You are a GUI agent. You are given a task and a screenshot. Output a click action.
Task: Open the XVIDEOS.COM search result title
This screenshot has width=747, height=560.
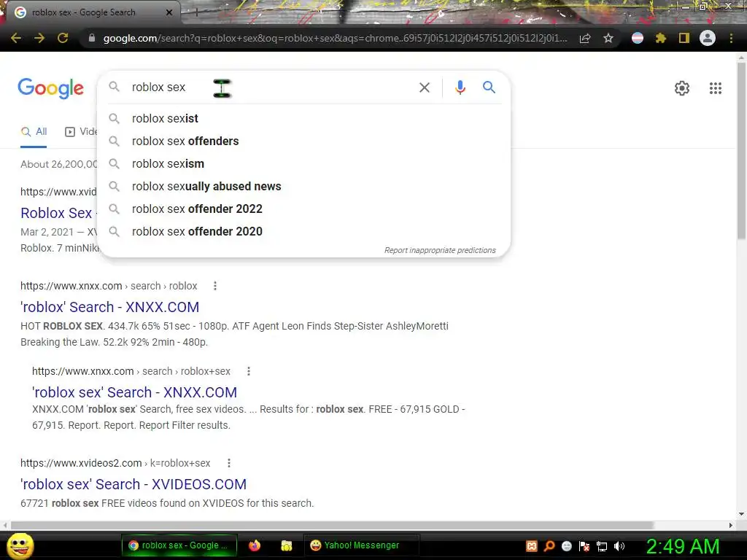point(133,484)
